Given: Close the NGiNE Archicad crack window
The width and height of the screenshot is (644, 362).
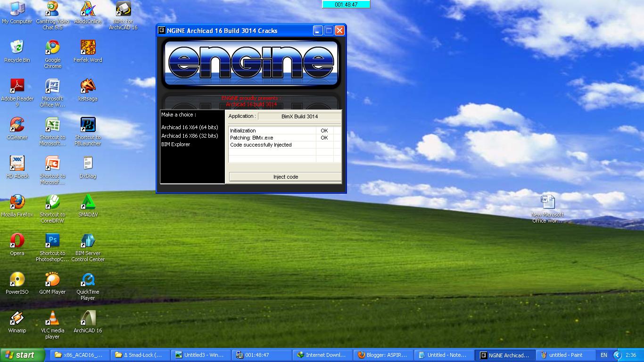Looking at the screenshot, I should tap(339, 31).
